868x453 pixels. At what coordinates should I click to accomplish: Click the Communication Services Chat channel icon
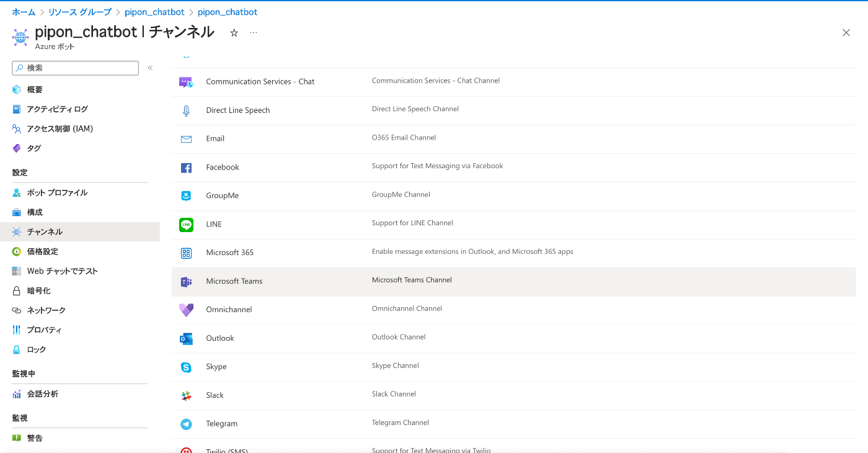(186, 82)
